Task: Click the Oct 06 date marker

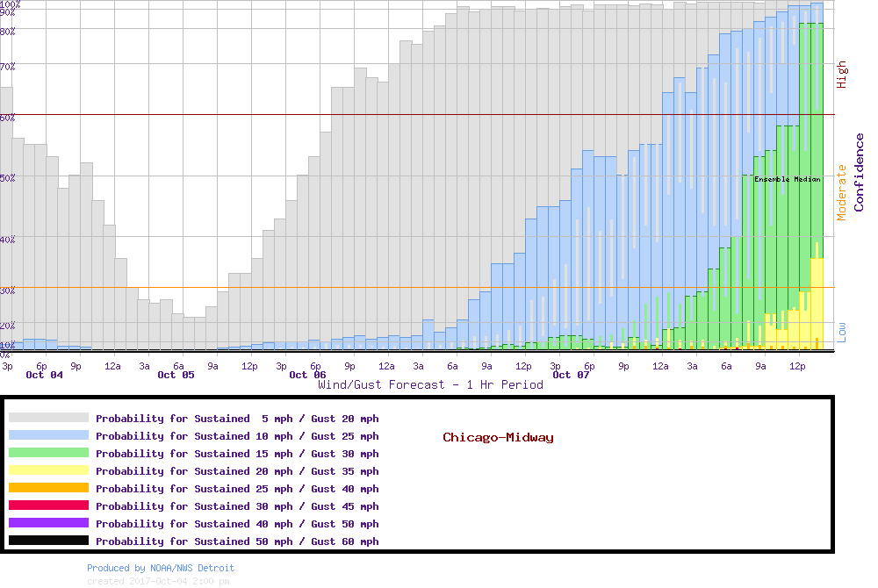Action: (x=307, y=375)
